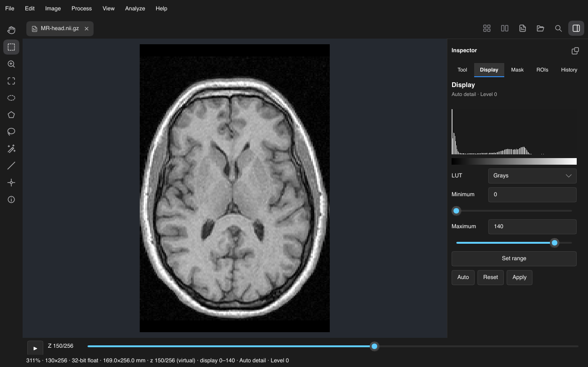This screenshot has width=588, height=367.
Task: Click the search magnifier icon
Action: click(558, 28)
